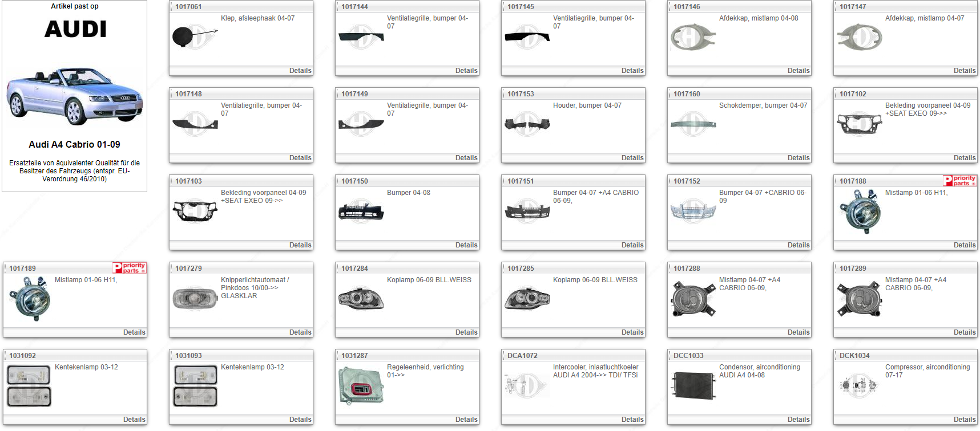The width and height of the screenshot is (980, 431).
Task: Open Details for part 1017102
Action: click(965, 158)
